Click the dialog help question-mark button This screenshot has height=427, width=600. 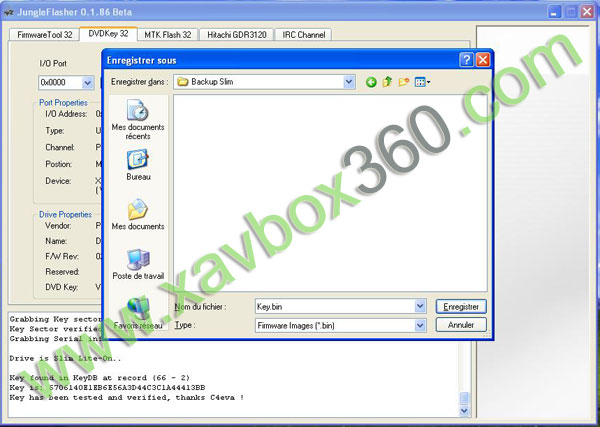click(466, 60)
